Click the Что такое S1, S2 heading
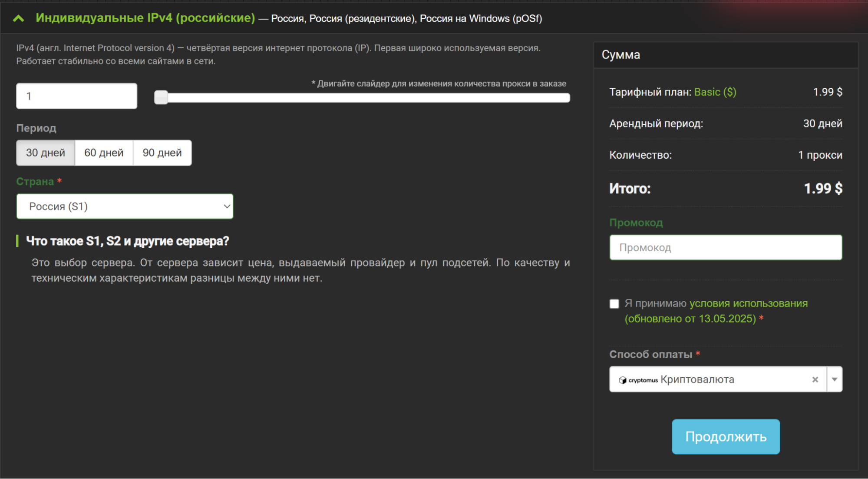The height and width of the screenshot is (479, 868). pyautogui.click(x=127, y=241)
